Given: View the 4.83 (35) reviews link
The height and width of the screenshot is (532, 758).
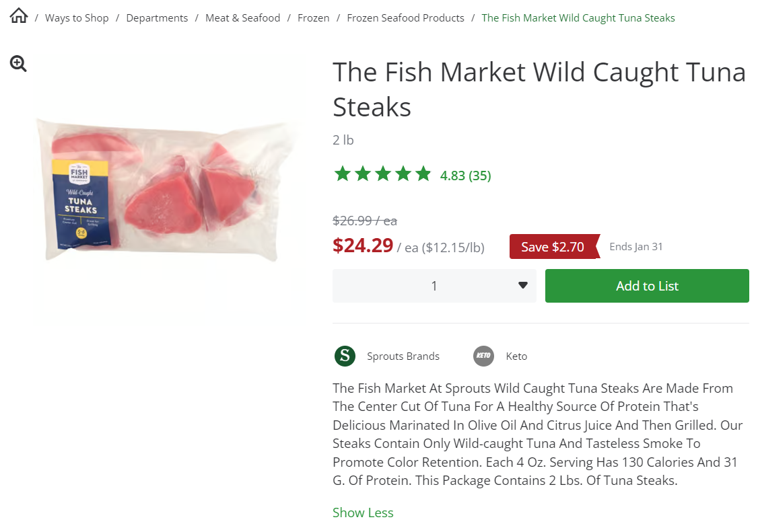Looking at the screenshot, I should pos(466,175).
